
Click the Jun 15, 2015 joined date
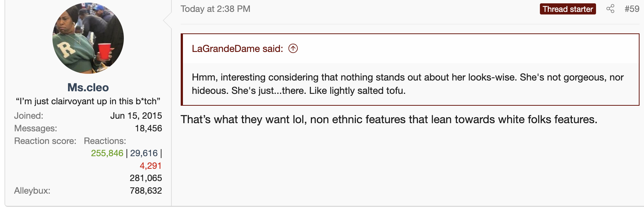136,116
